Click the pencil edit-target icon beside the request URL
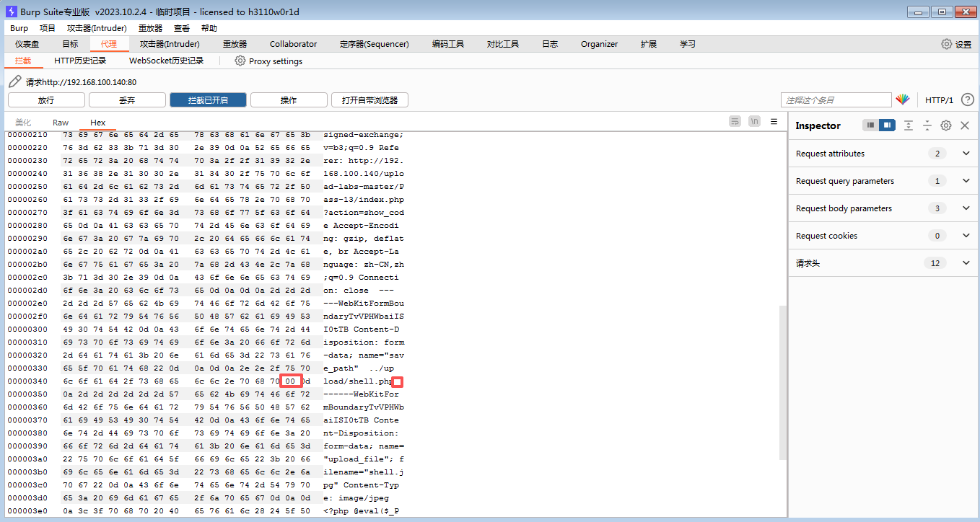980x522 pixels. pos(14,81)
